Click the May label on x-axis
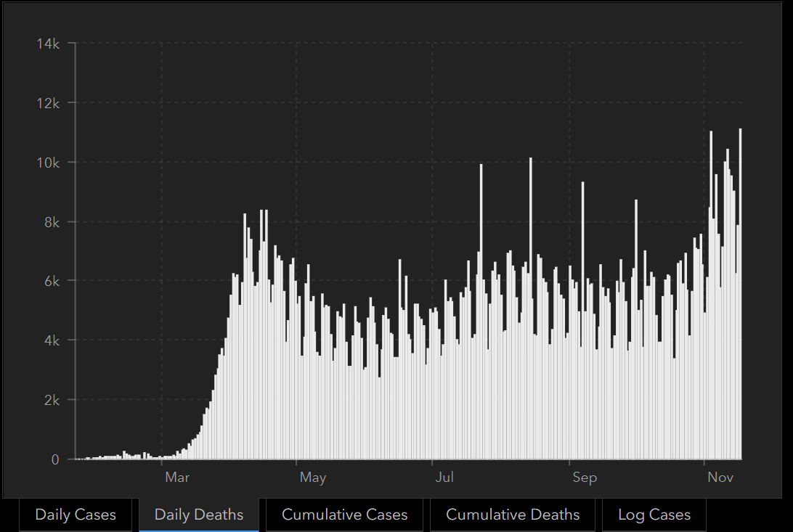The height and width of the screenshot is (532, 793). pos(312,478)
